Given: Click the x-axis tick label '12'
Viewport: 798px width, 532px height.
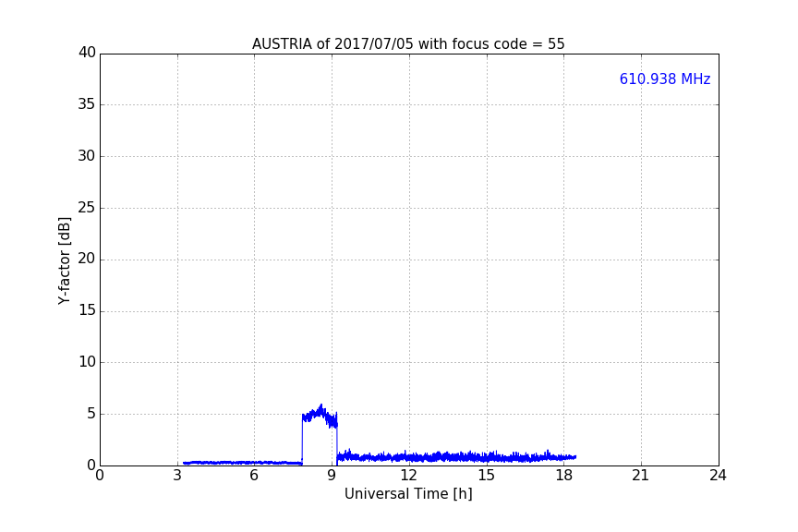Looking at the screenshot, I should coord(409,476).
